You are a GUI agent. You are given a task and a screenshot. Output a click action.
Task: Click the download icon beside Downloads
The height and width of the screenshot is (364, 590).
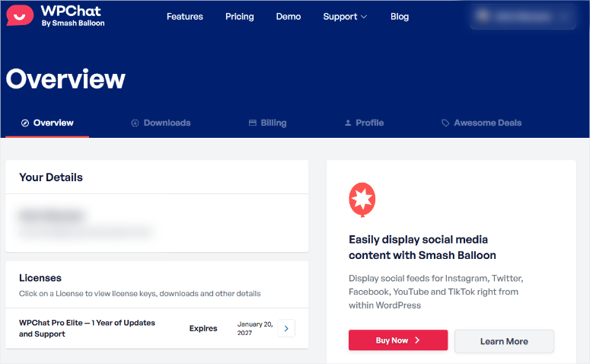135,123
